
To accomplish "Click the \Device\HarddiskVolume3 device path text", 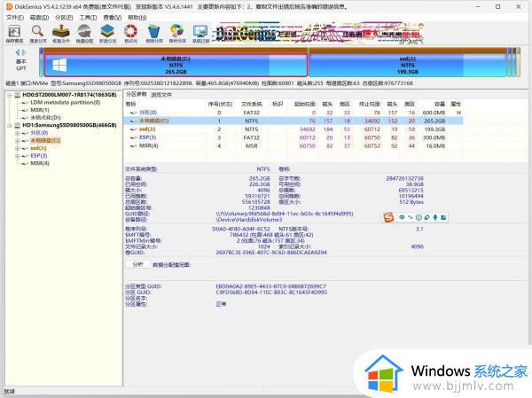I will [x=249, y=220].
